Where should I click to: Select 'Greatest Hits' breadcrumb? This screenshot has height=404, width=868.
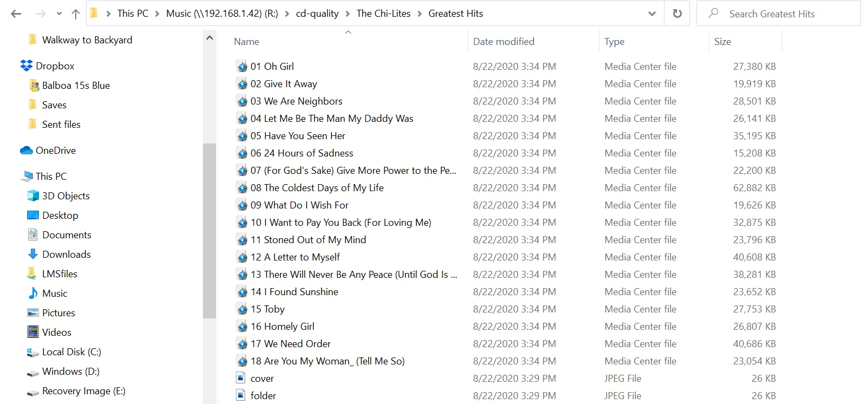point(456,14)
